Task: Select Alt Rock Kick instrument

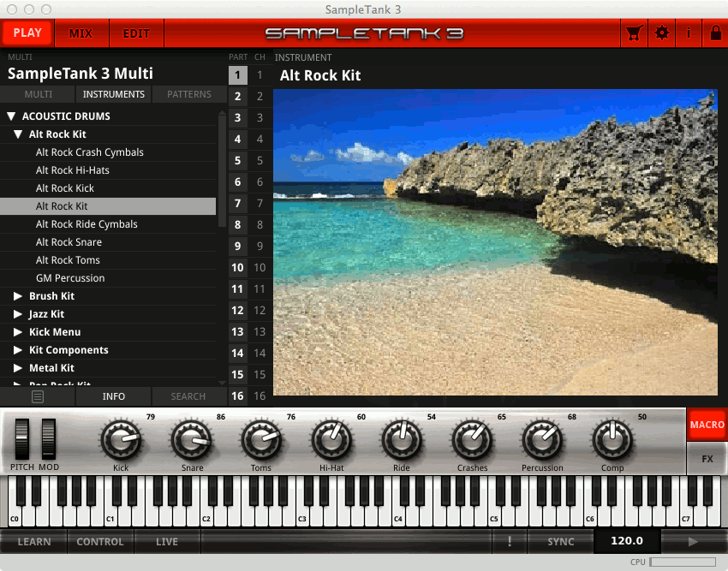Action: point(108,188)
